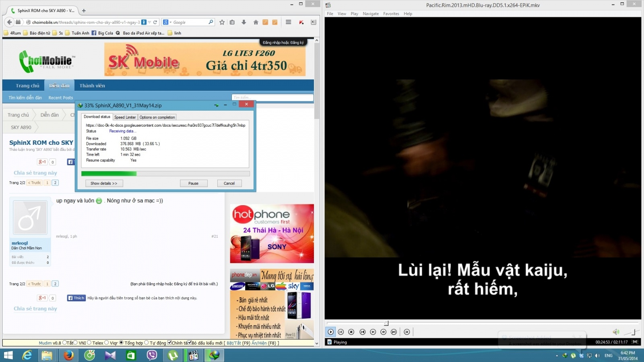Open uTorrent from the taskbar
Screen dimensions: 644x362
173,355
